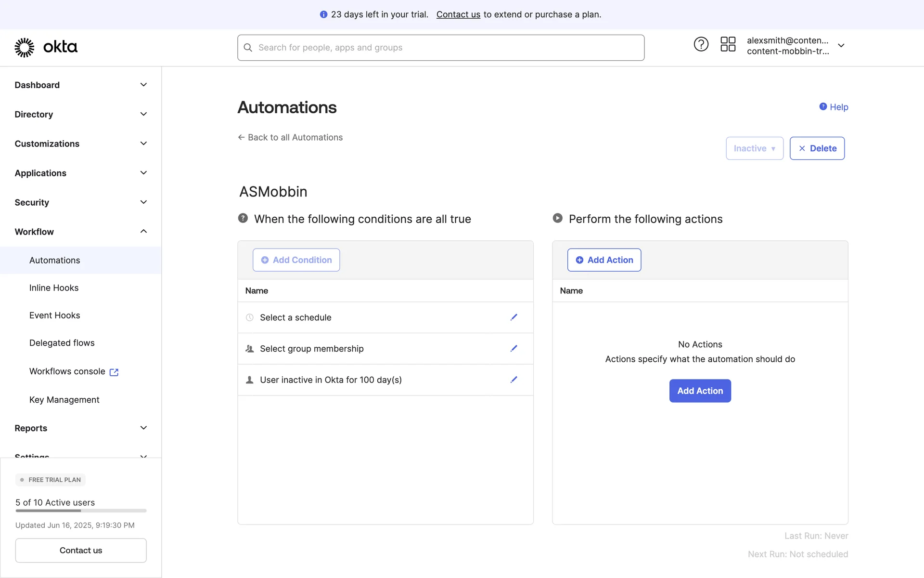This screenshot has height=578, width=924.
Task: Edit the Select a schedule condition pencil
Action: (513, 317)
